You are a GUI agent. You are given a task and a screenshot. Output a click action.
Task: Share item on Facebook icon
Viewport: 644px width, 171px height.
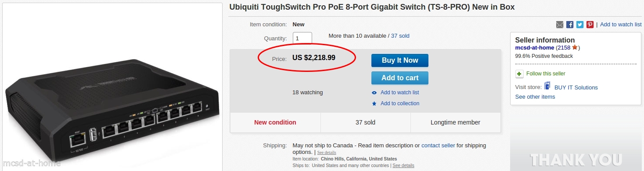(570, 25)
